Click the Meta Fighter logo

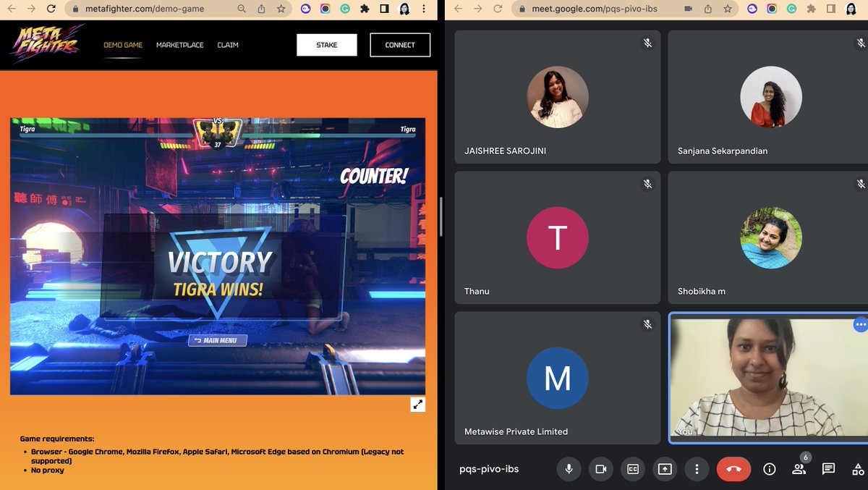(46, 43)
